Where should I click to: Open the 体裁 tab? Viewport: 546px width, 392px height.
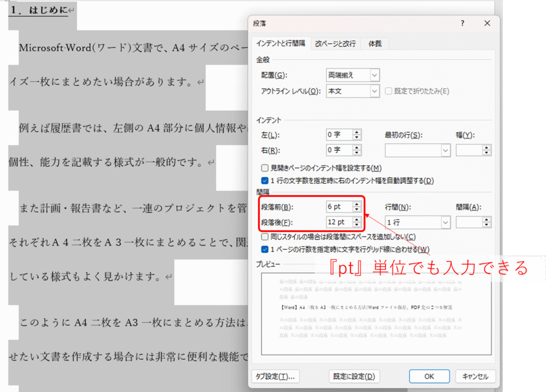coord(375,44)
